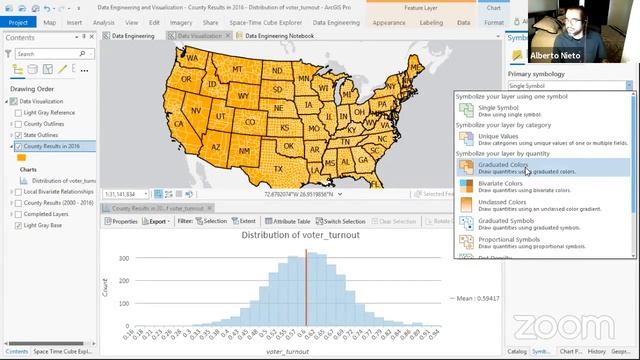Expand the State Outlines layer

click(x=11, y=135)
